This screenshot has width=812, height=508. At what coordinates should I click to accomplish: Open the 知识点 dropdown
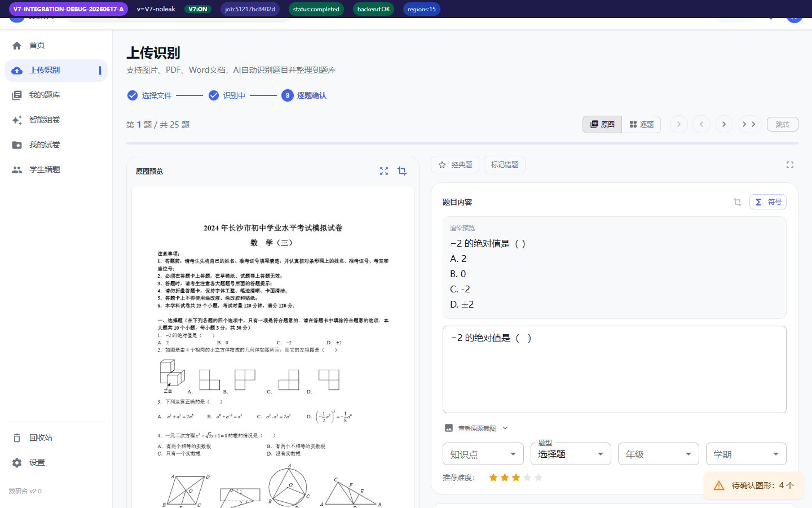point(483,454)
